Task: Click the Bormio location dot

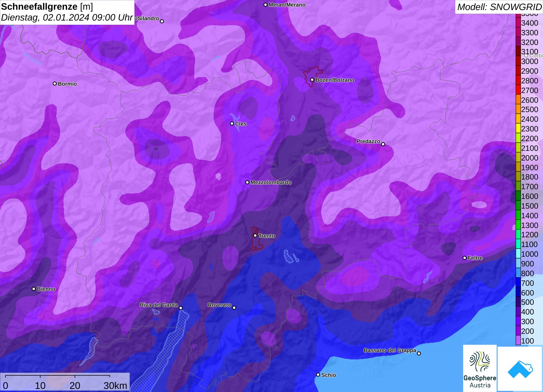Action: [55, 83]
